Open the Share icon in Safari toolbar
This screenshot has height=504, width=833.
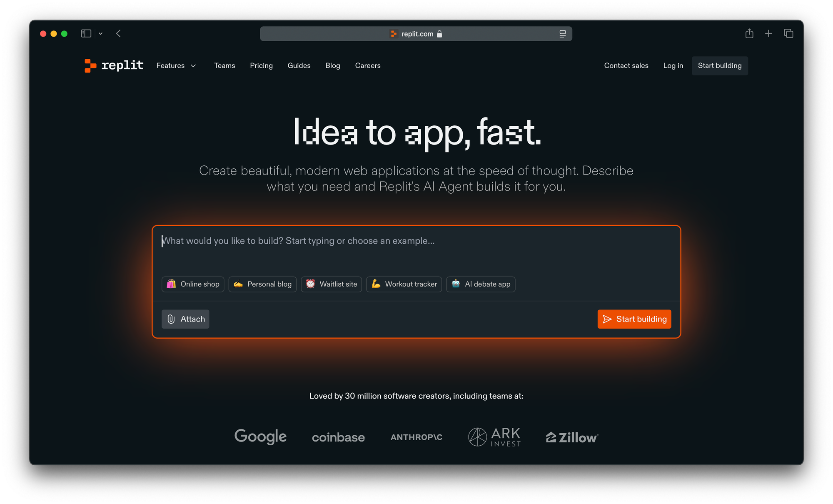pos(749,33)
